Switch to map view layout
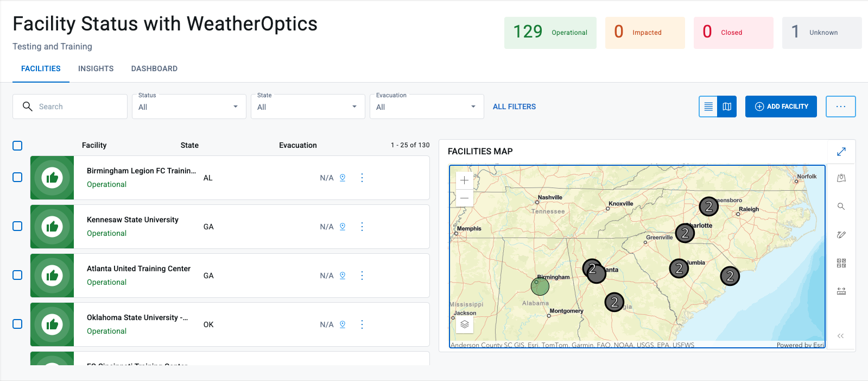 [x=727, y=107]
